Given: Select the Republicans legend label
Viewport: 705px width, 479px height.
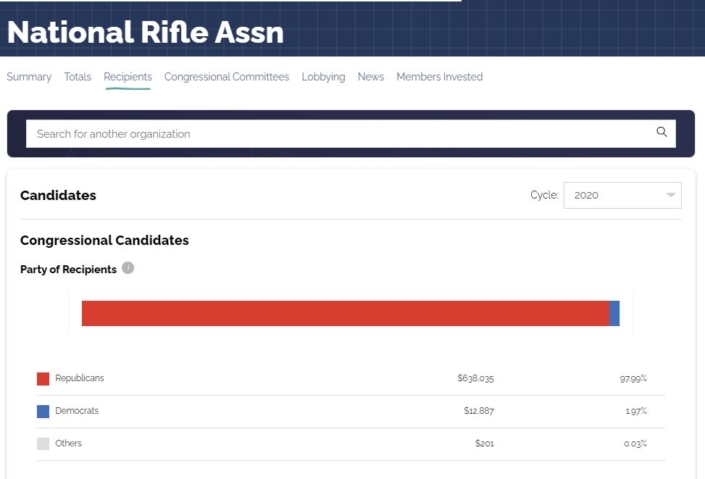Looking at the screenshot, I should (79, 379).
